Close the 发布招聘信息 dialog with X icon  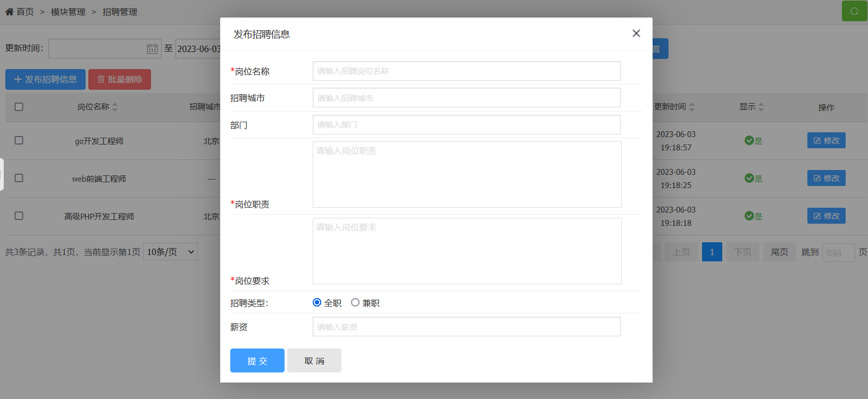(x=636, y=33)
